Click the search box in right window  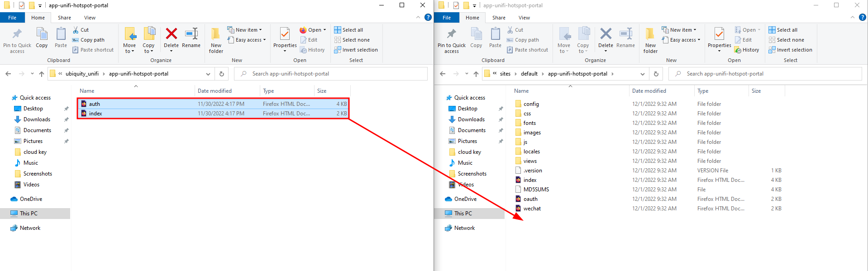point(765,74)
